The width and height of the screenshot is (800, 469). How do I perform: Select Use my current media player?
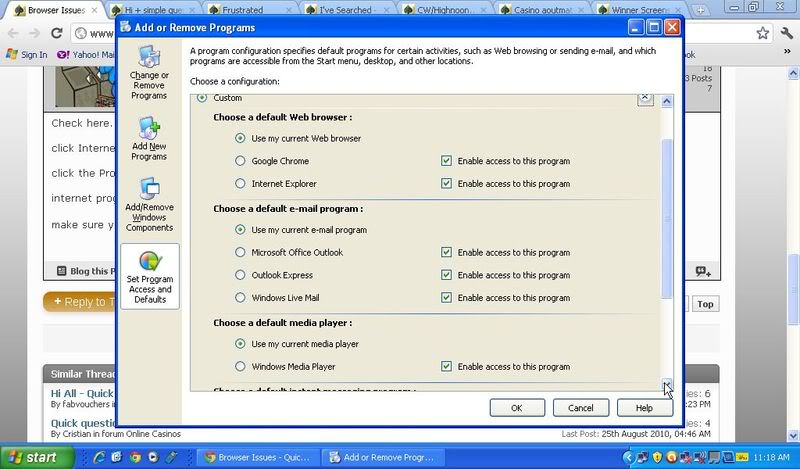point(240,343)
